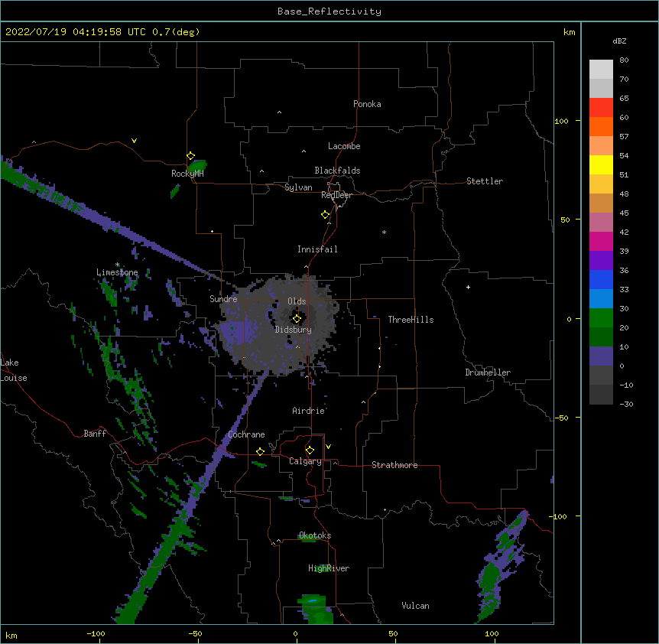659x644 pixels.
Task: Pick the salmon 54-57 dBZ legend swatch
Action: point(601,145)
